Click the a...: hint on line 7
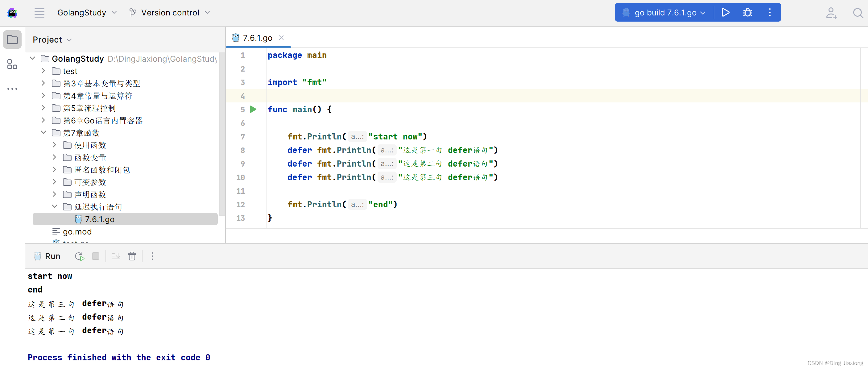The width and height of the screenshot is (868, 369). 357,136
